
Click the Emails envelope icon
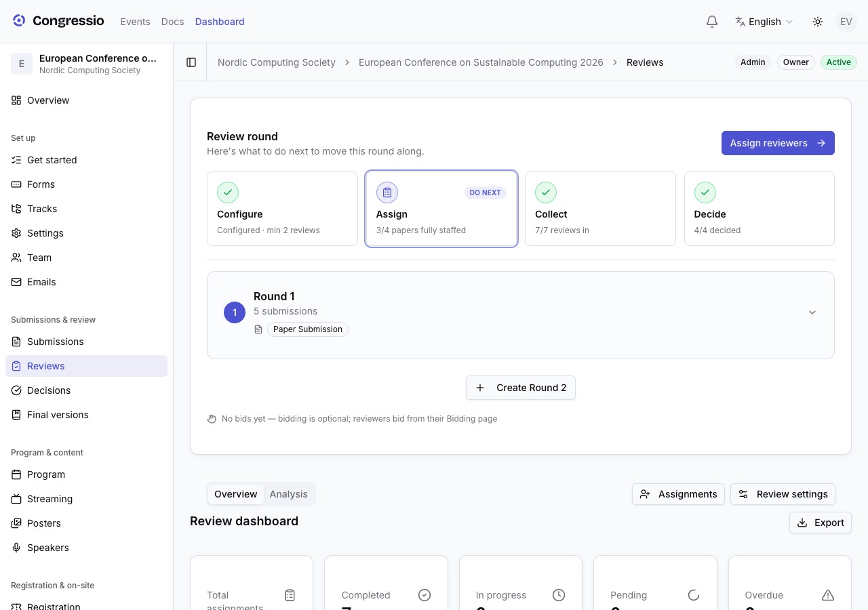(16, 282)
